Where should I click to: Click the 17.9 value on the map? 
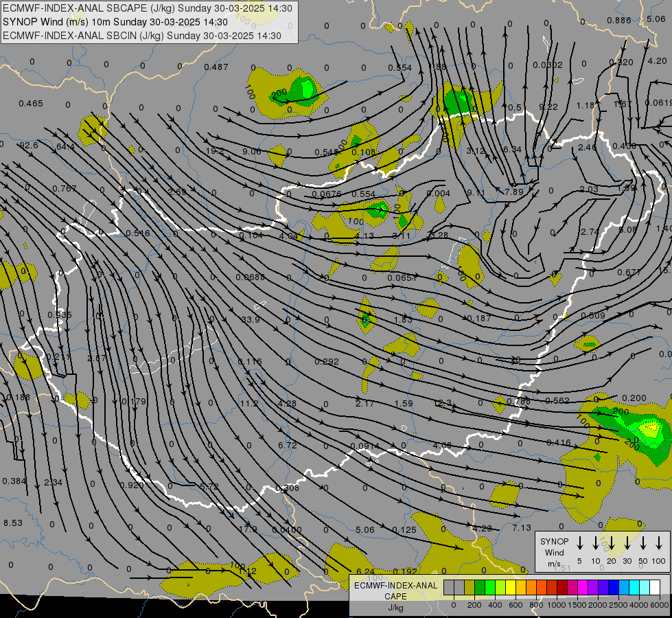248,529
